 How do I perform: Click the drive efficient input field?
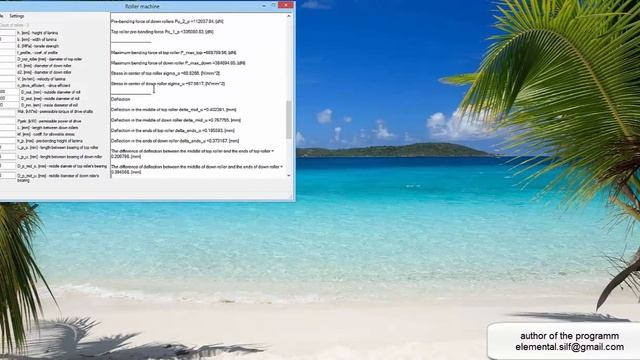[x=8, y=85]
